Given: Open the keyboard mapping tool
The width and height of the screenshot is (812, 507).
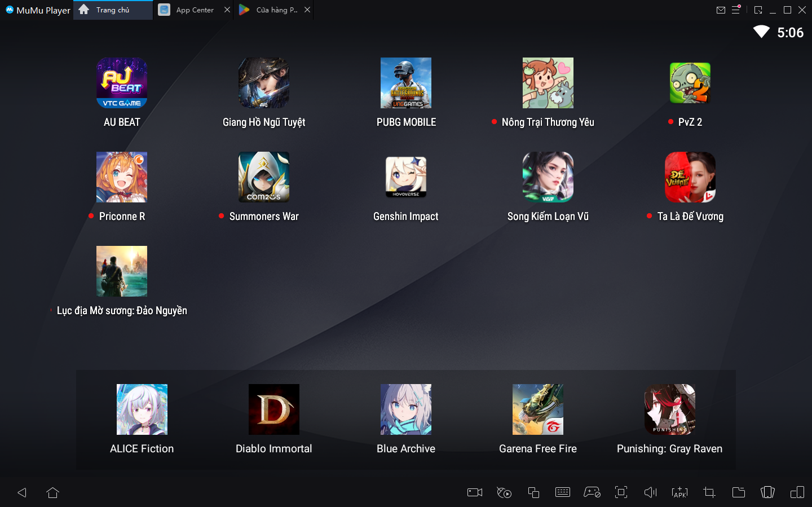Looking at the screenshot, I should [563, 492].
